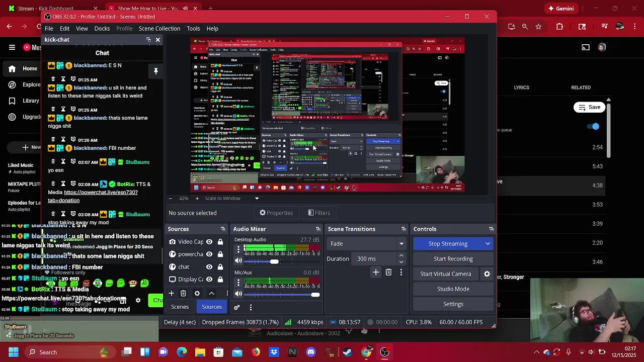The height and width of the screenshot is (362, 644).
Task: Toggle visibility of the chat source
Action: tap(209, 267)
